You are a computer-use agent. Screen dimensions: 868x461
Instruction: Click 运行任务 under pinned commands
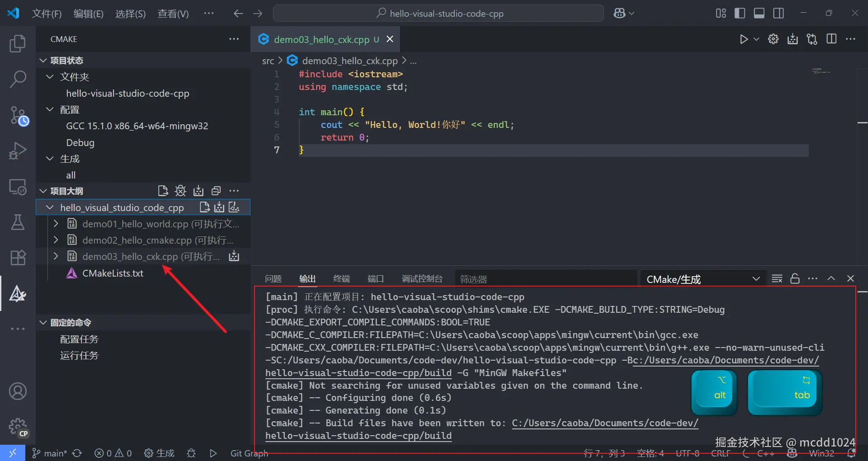tap(79, 356)
